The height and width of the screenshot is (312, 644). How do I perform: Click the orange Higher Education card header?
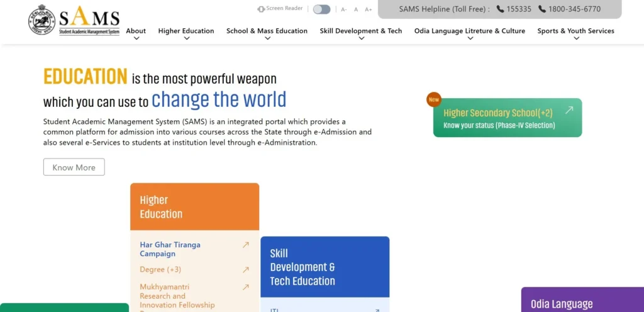click(194, 207)
